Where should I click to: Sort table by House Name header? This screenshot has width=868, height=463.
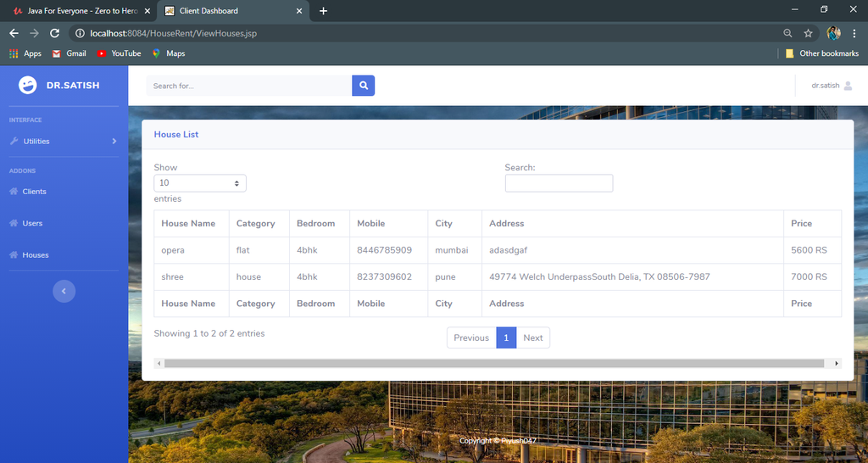point(191,224)
